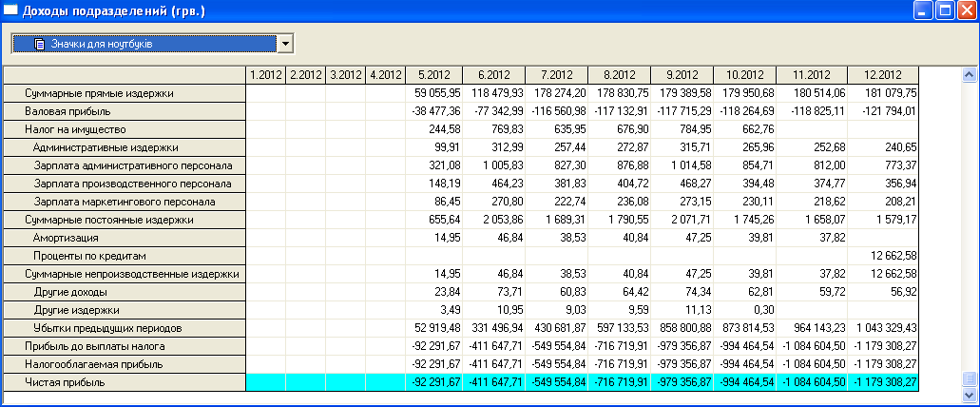Maximize the Доходы подразделений window
This screenshot has height=407, width=980.
[945, 10]
